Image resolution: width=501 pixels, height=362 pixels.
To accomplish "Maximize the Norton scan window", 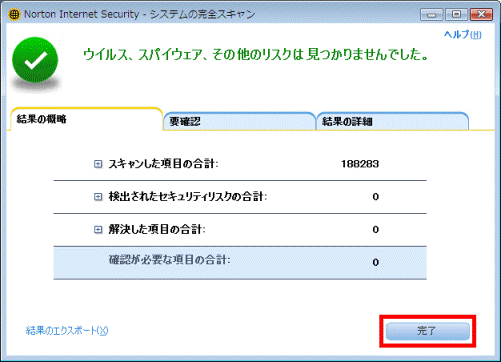I will point(456,15).
